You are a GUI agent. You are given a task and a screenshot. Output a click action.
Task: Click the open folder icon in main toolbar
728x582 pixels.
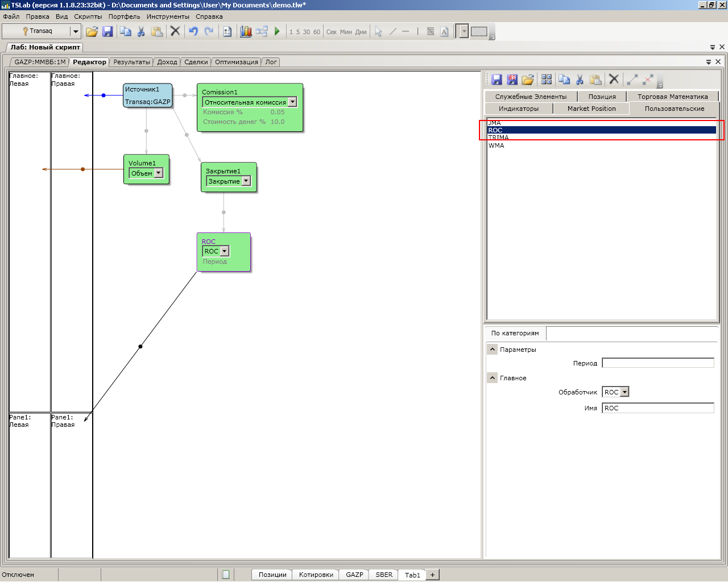tap(92, 31)
